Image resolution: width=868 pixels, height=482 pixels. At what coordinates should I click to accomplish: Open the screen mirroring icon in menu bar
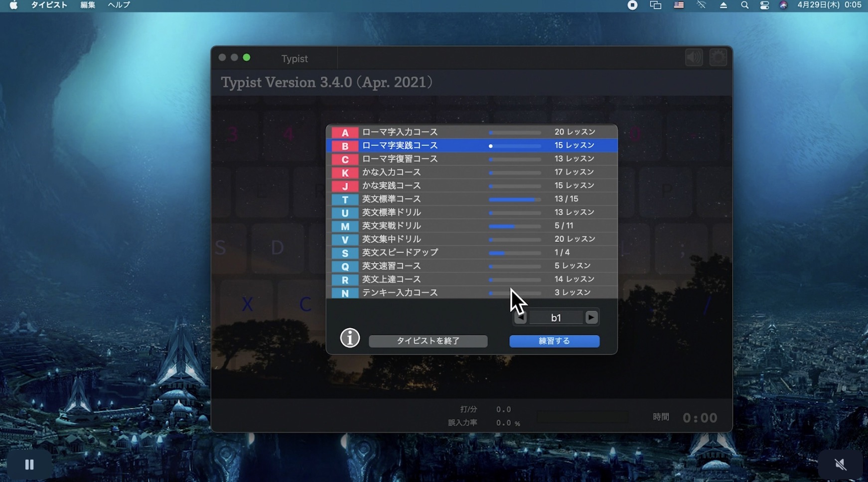click(x=656, y=5)
